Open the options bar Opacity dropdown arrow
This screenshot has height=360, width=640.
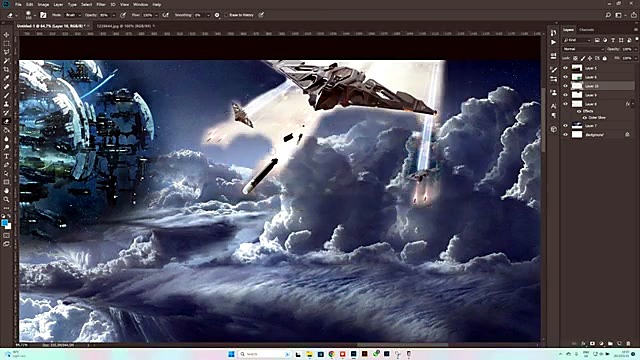click(114, 15)
